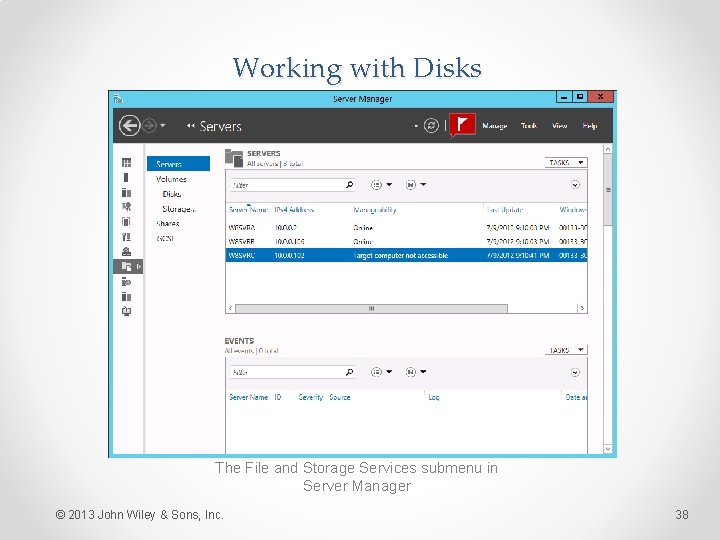Expand the File and Storage Services arrow
Viewport: 720px width, 540px height.
point(139,266)
